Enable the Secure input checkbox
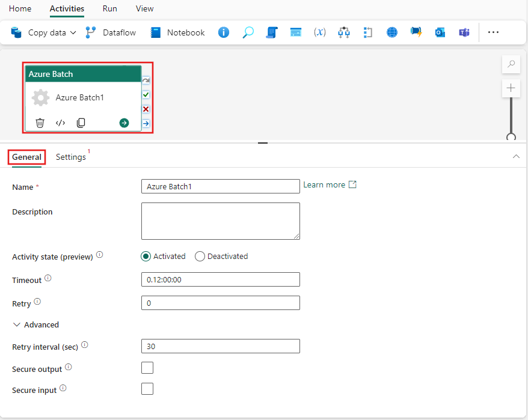The width and height of the screenshot is (528, 420). point(147,389)
